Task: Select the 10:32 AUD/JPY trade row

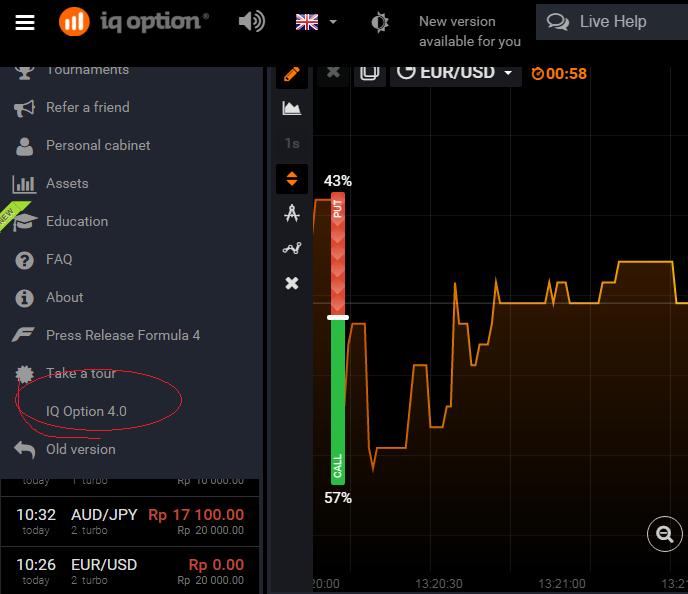Action: (x=130, y=522)
